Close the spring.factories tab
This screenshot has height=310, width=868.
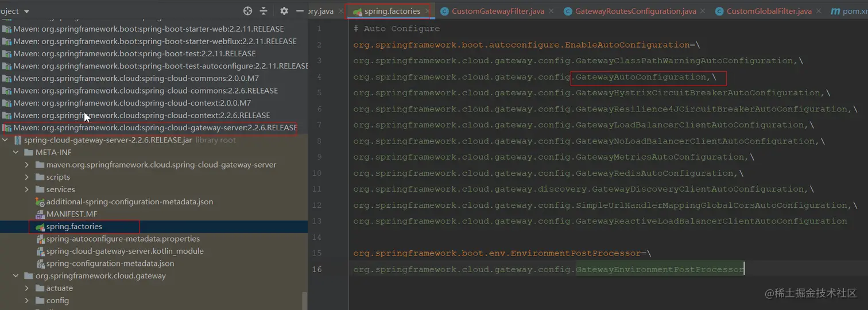427,11
